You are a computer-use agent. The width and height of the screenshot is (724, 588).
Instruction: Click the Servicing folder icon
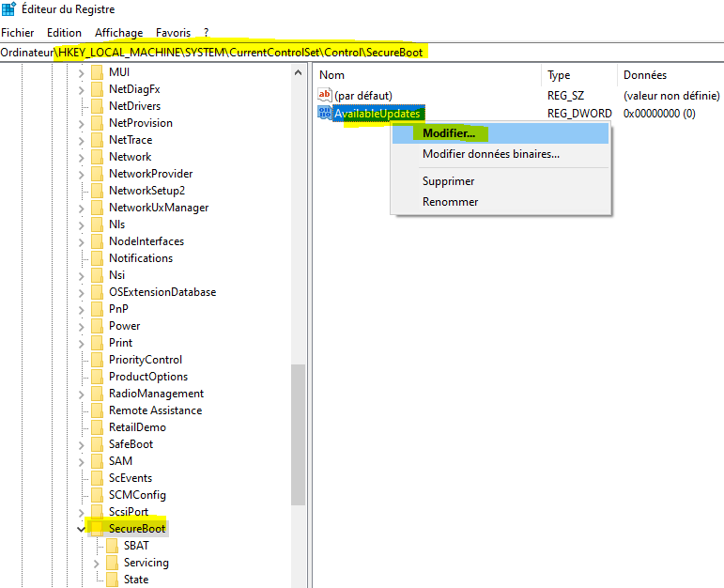coord(112,563)
